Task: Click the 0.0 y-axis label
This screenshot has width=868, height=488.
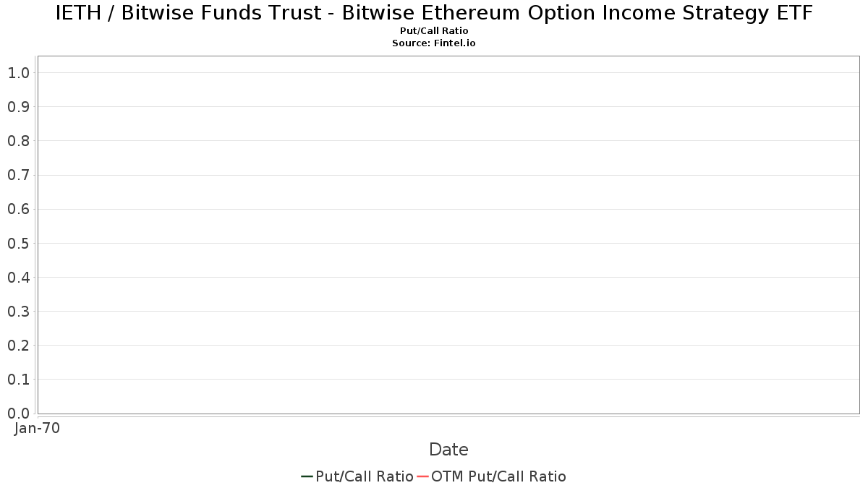Action: (18, 414)
